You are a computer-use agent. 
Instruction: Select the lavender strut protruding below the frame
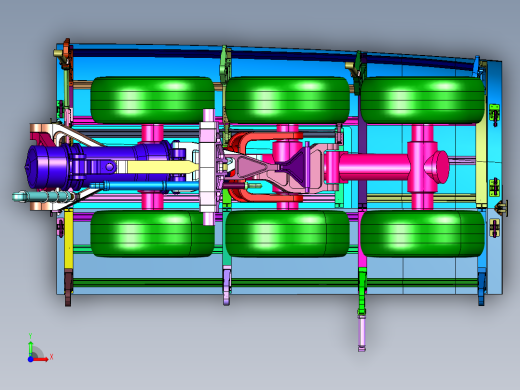click(x=362, y=333)
